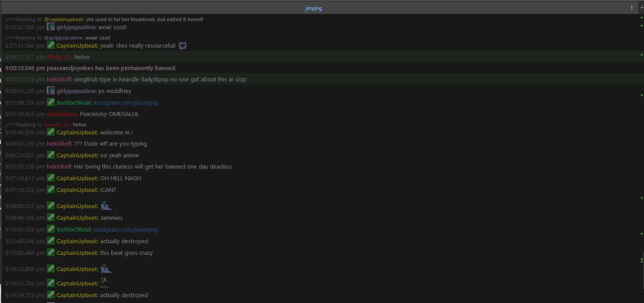Open the split three-dot menu
The width and height of the screenshot is (644, 303).
[632, 8]
